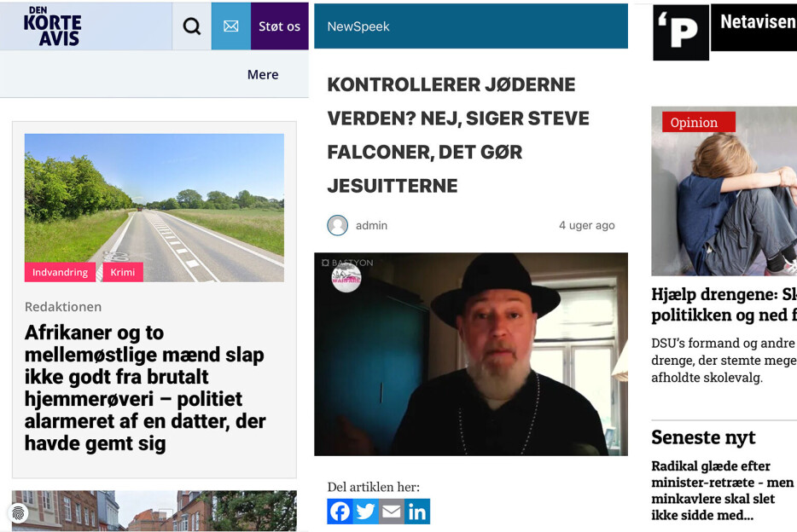
Task: Open the Netavisen Pio 'P logo
Action: click(680, 33)
